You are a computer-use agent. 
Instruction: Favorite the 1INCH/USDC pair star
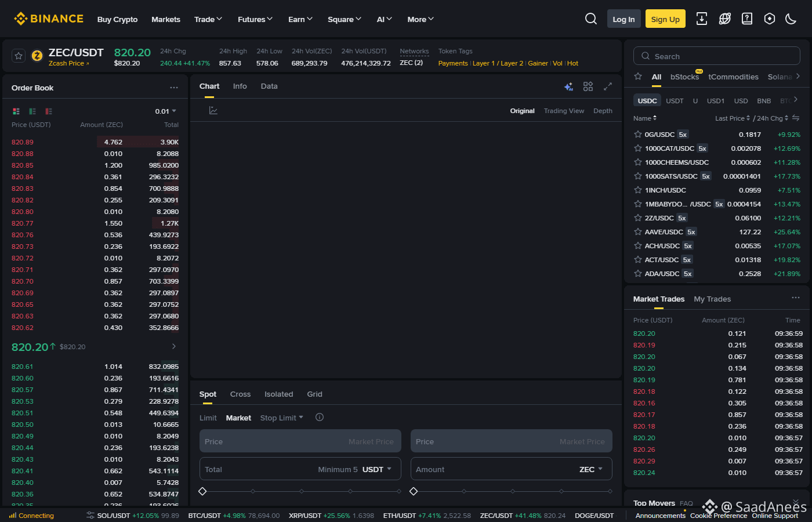[638, 190]
